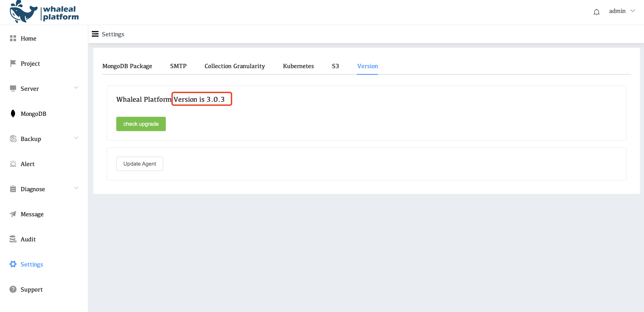Click the Message paper plane icon
Viewport: 644px width, 312px height.
(x=13, y=214)
